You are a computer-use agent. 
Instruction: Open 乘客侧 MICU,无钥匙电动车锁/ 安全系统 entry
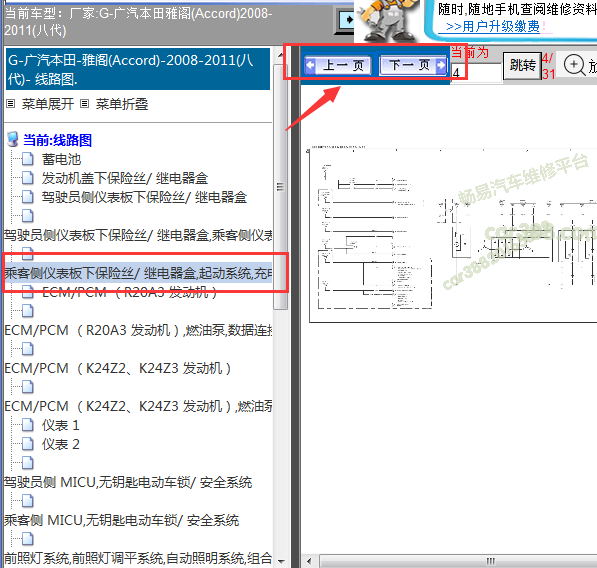click(x=121, y=520)
